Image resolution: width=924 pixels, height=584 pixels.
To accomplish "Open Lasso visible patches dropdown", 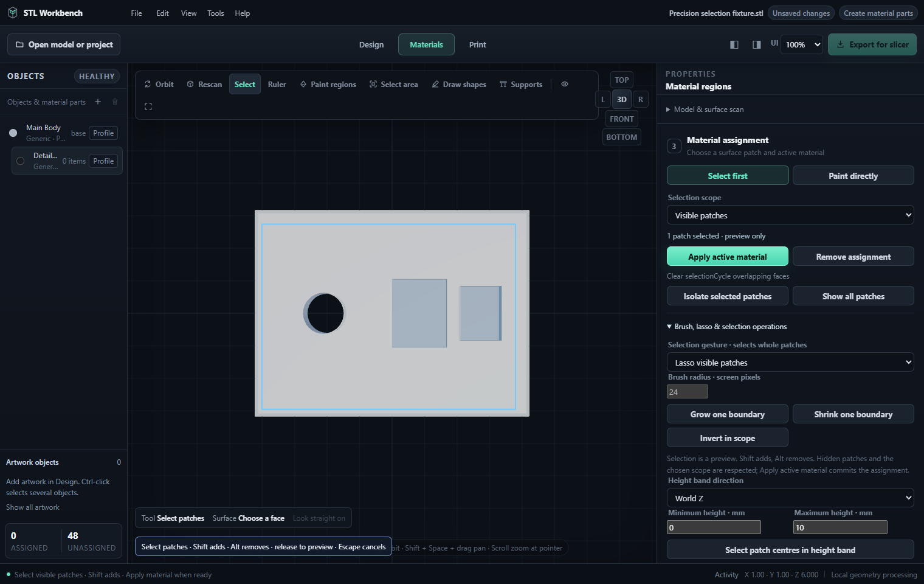I will pyautogui.click(x=790, y=363).
